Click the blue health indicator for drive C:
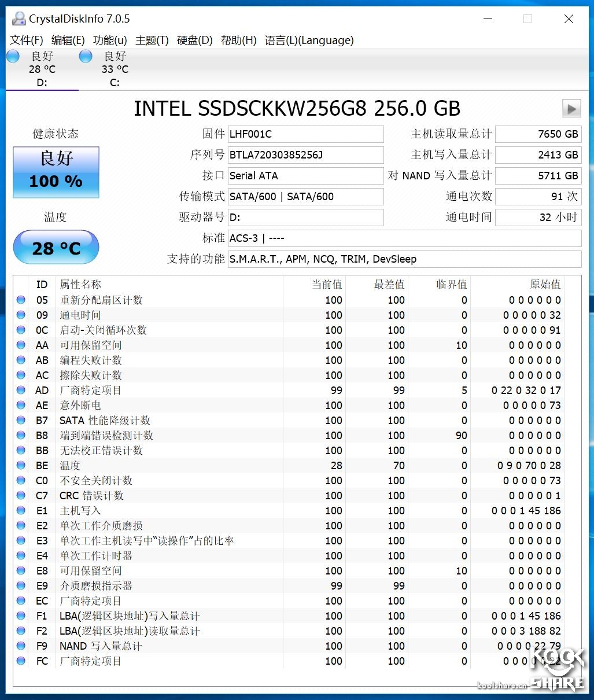Image resolution: width=594 pixels, height=700 pixels. coord(85,56)
